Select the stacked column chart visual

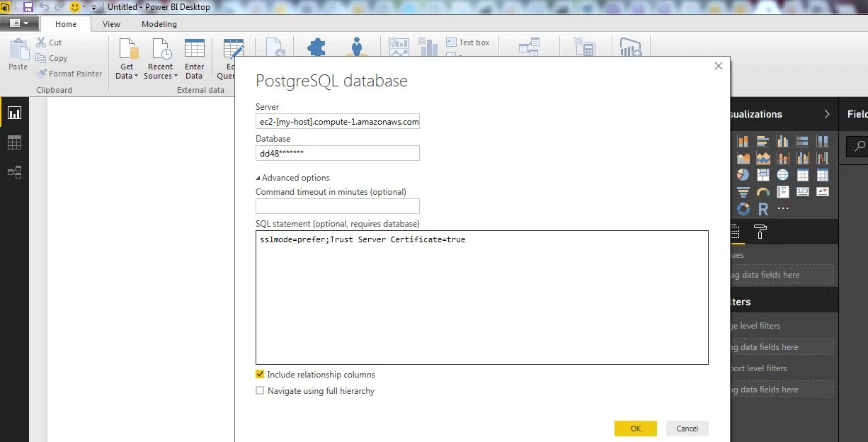743,142
